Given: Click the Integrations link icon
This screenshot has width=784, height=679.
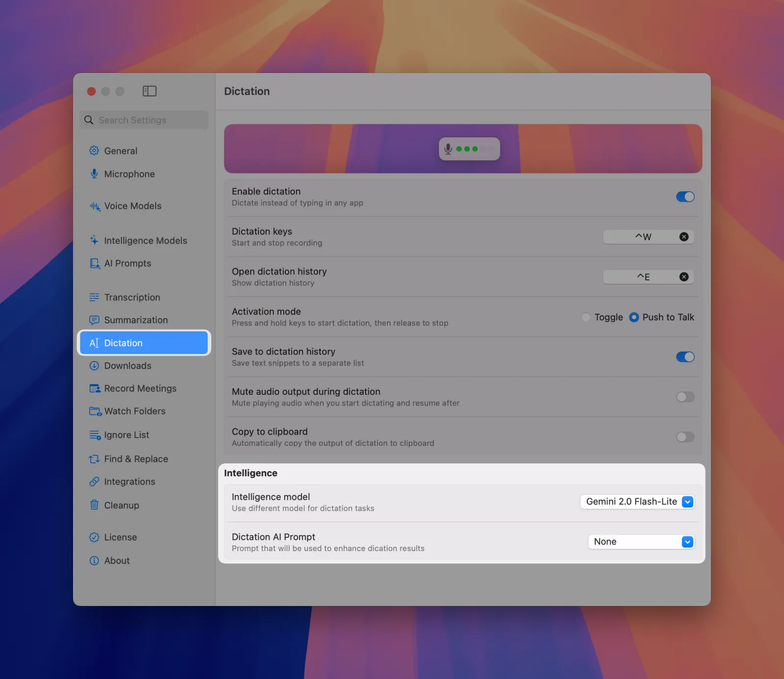Looking at the screenshot, I should (x=94, y=482).
